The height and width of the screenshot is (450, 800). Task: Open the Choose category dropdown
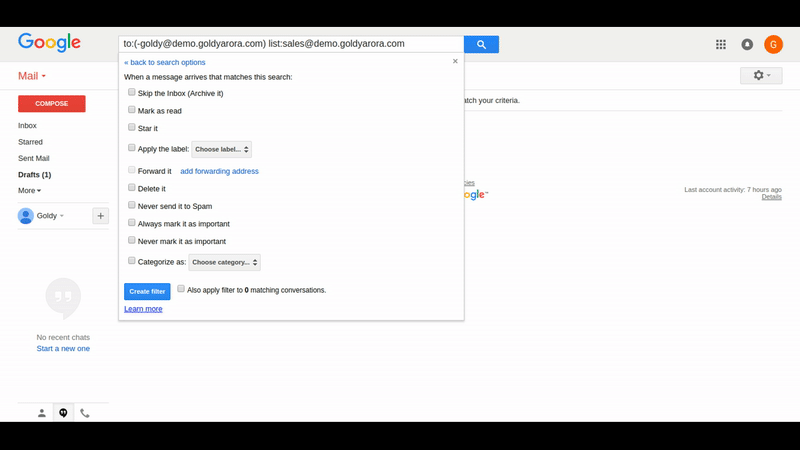[x=224, y=262]
